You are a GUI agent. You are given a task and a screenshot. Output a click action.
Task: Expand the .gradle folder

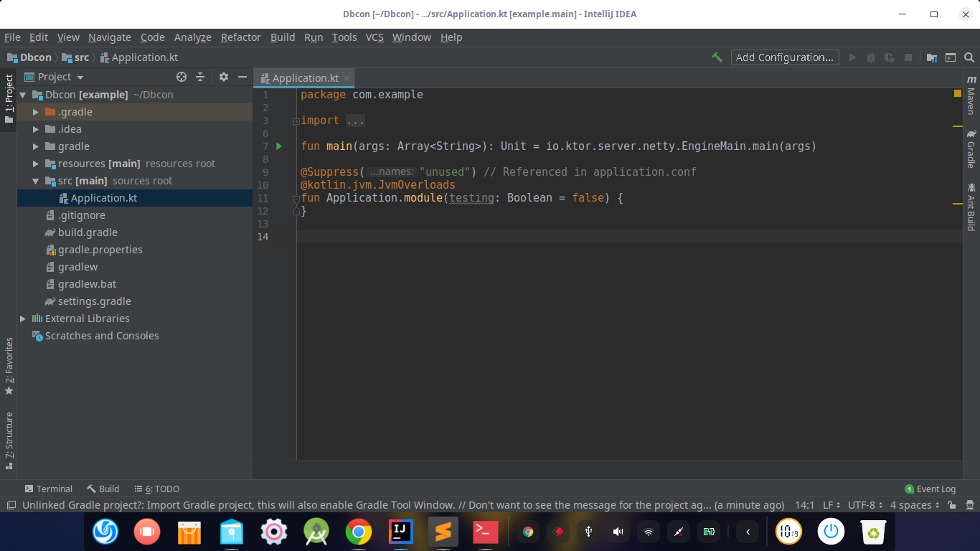coord(34,111)
